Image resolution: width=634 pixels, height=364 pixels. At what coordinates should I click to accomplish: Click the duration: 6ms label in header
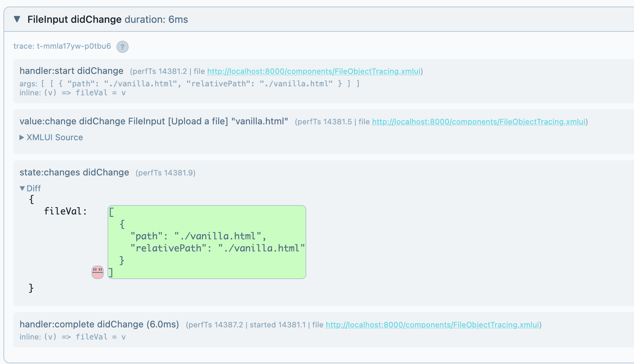(x=156, y=19)
